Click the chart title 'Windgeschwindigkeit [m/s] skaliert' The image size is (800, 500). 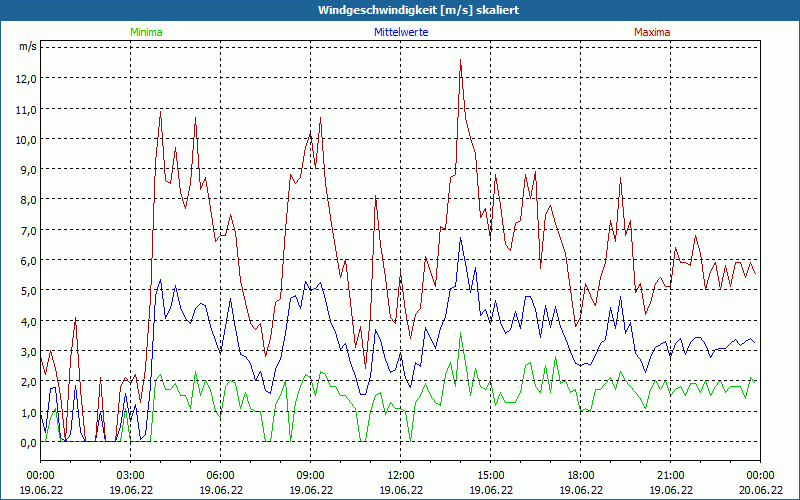(x=418, y=10)
